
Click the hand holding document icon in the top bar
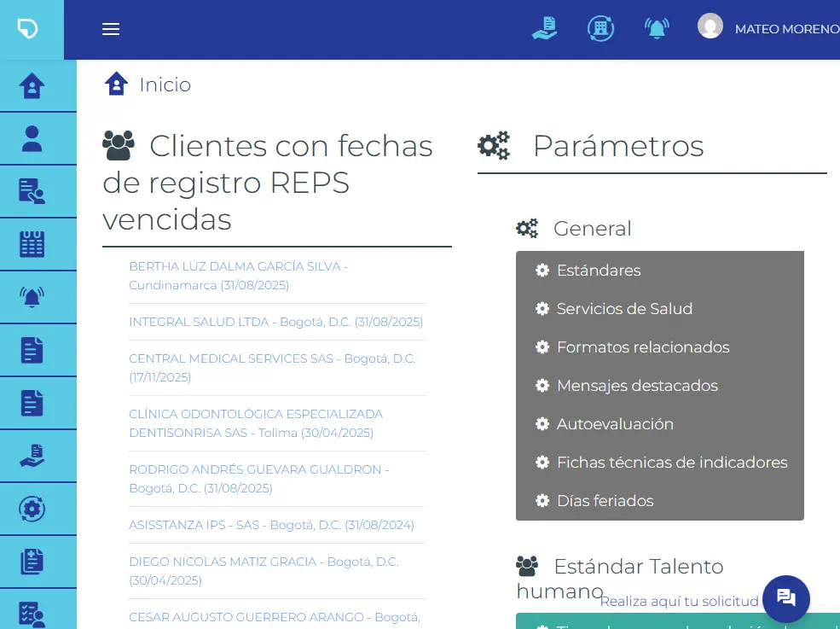[544, 29]
